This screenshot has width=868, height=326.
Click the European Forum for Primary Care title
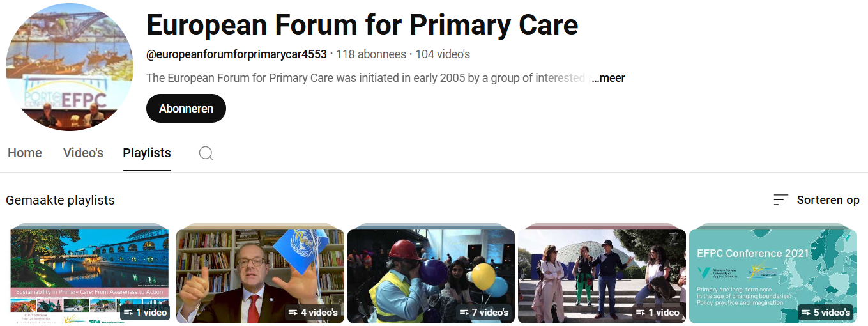pyautogui.click(x=362, y=25)
